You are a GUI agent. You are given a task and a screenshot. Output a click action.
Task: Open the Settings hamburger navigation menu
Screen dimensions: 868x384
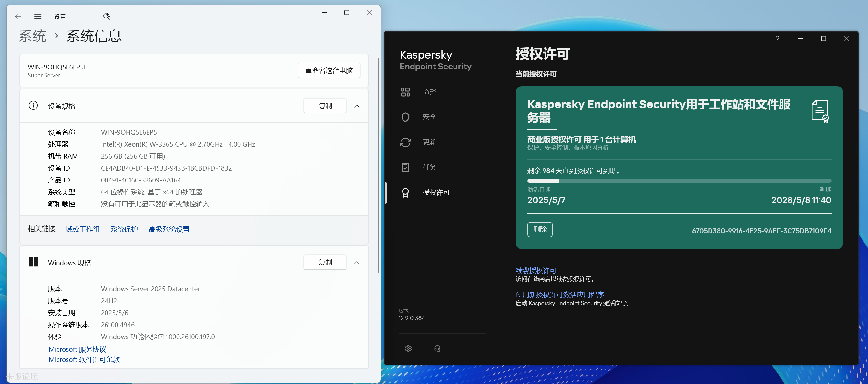pos(38,16)
